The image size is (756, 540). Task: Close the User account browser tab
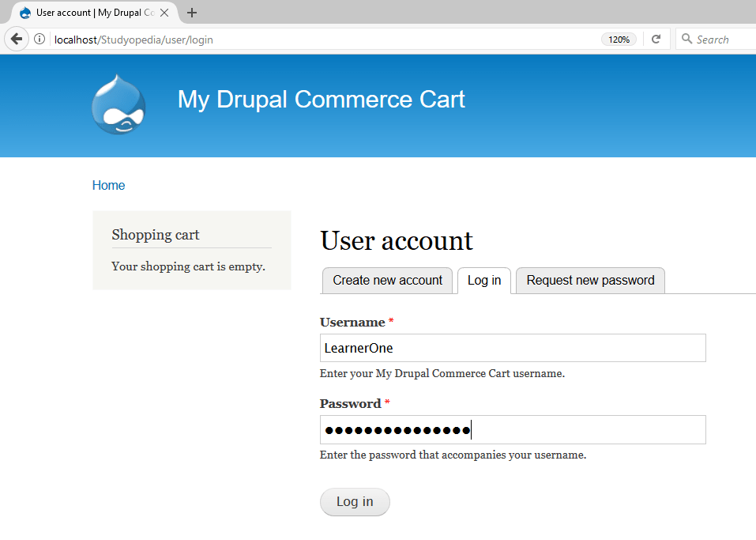click(x=164, y=13)
